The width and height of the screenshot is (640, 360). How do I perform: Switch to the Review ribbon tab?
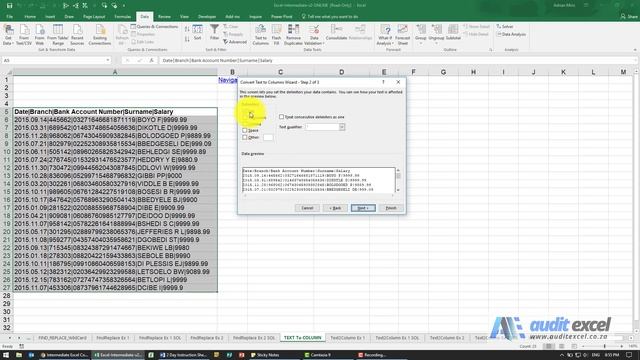point(164,17)
